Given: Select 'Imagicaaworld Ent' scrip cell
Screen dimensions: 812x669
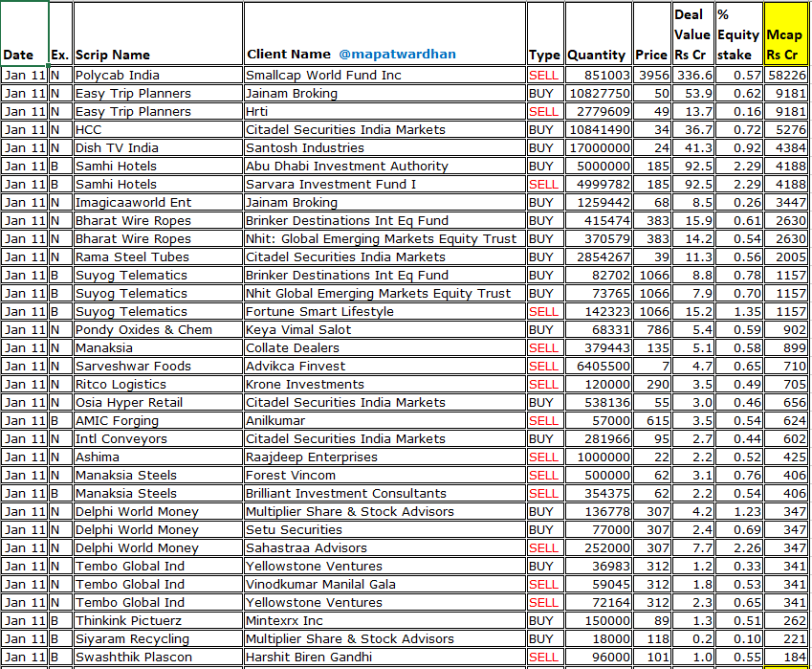Looking at the screenshot, I should pos(158,202).
